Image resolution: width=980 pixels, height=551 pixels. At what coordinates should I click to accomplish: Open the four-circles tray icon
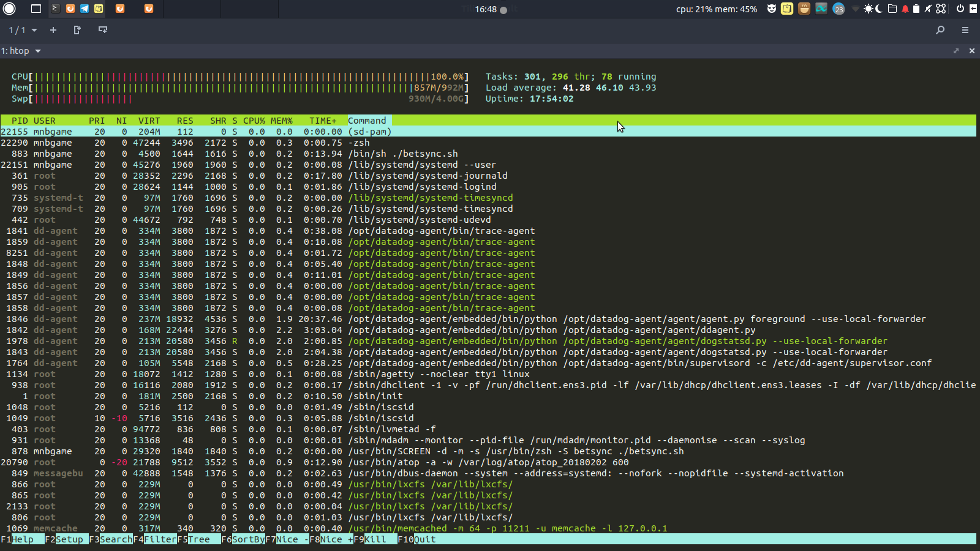coord(941,9)
